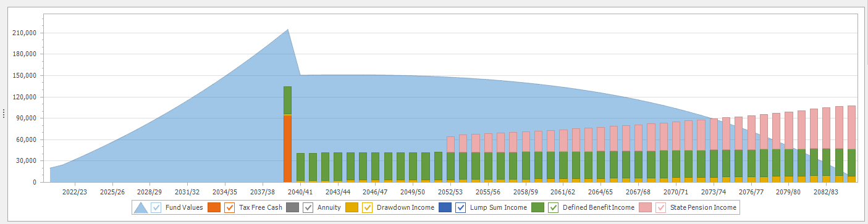Toggle the Lump Sum Income checkbox
This screenshot has width=868, height=224.
point(460,207)
